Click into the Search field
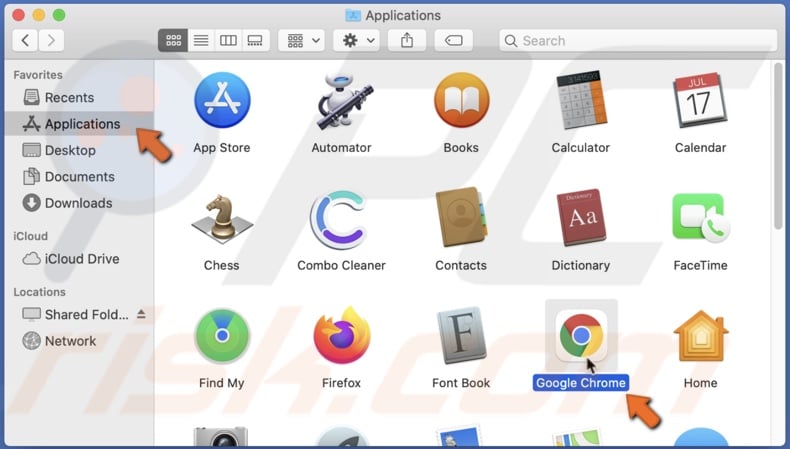The width and height of the screenshot is (790, 449). pyautogui.click(x=638, y=40)
